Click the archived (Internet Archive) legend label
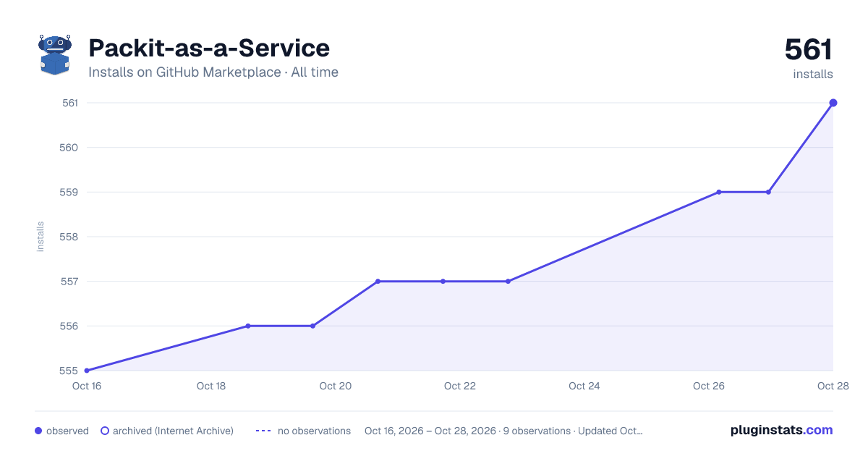The width and height of the screenshot is (868, 456). (173, 431)
